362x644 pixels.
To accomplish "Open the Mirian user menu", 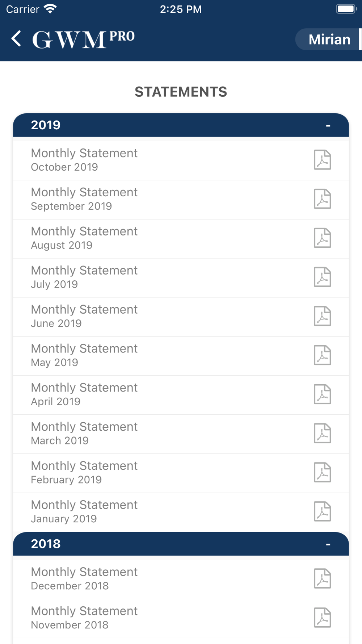I will [x=329, y=39].
